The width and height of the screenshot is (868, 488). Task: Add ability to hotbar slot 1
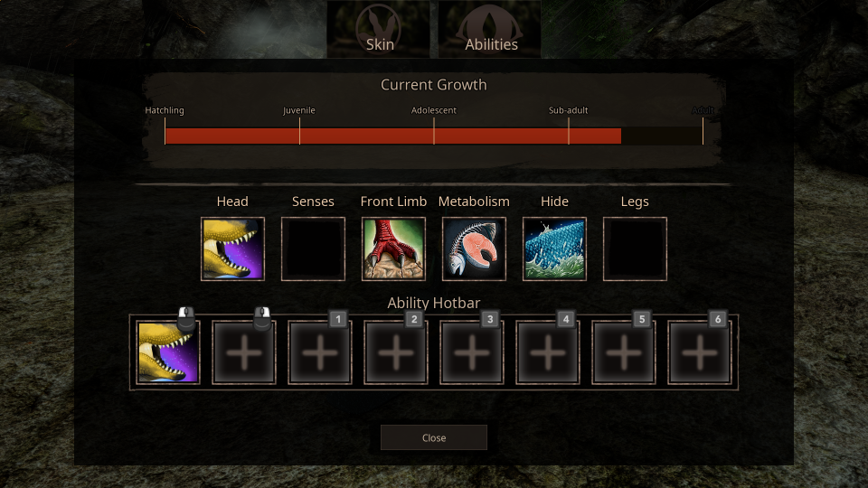[x=320, y=352]
